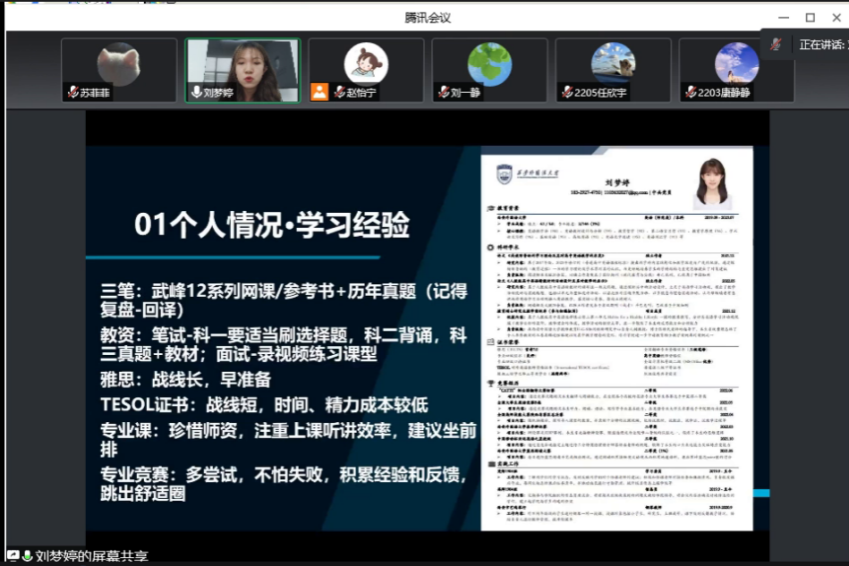Click the orange host icon beside 赵怡宁
Image resolution: width=849 pixels, height=566 pixels.
pos(319,92)
